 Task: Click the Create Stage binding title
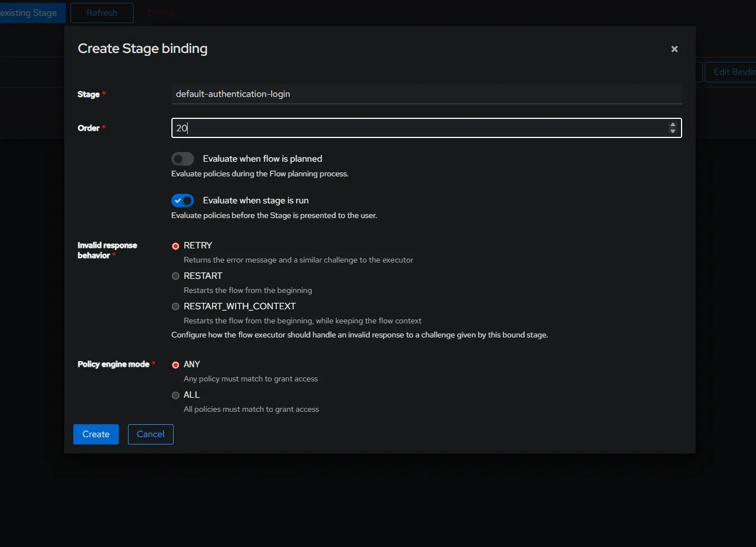(x=143, y=49)
